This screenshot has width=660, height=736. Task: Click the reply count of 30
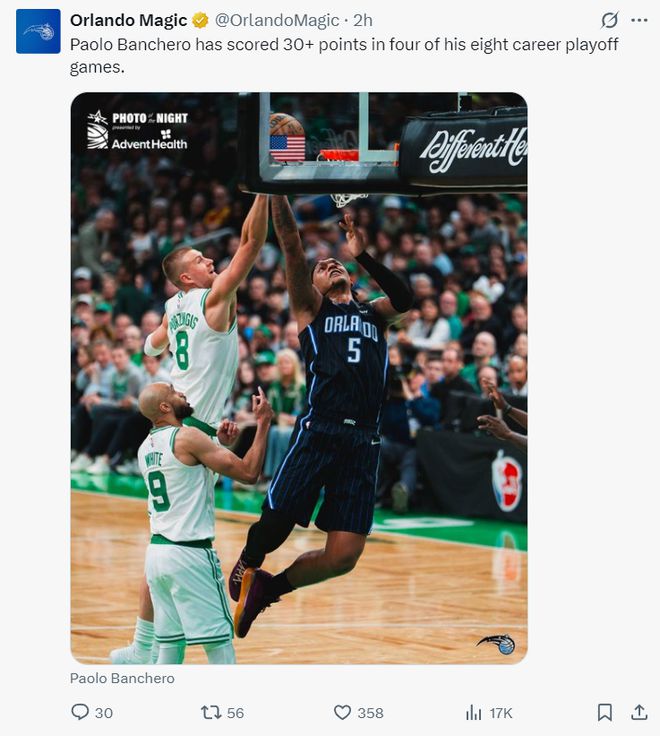[104, 713]
